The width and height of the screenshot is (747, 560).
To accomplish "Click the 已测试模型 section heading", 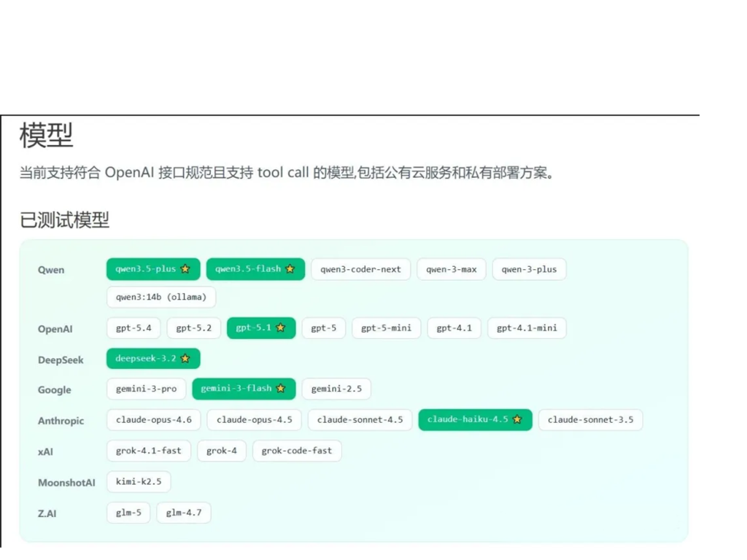I will [64, 219].
